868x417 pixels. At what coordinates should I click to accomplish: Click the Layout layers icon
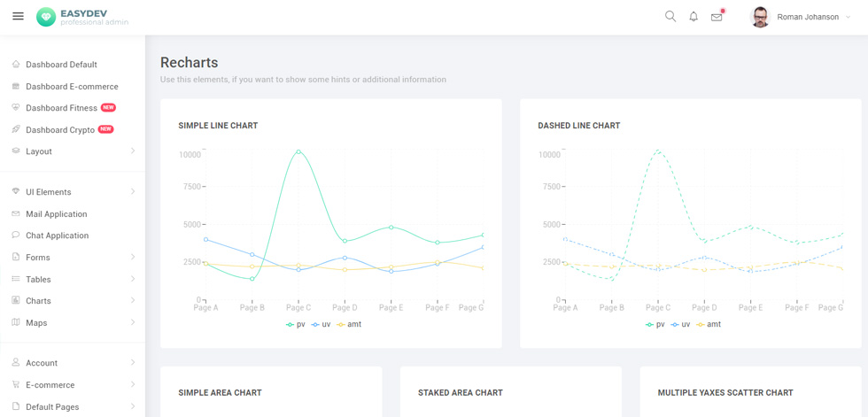coord(16,151)
